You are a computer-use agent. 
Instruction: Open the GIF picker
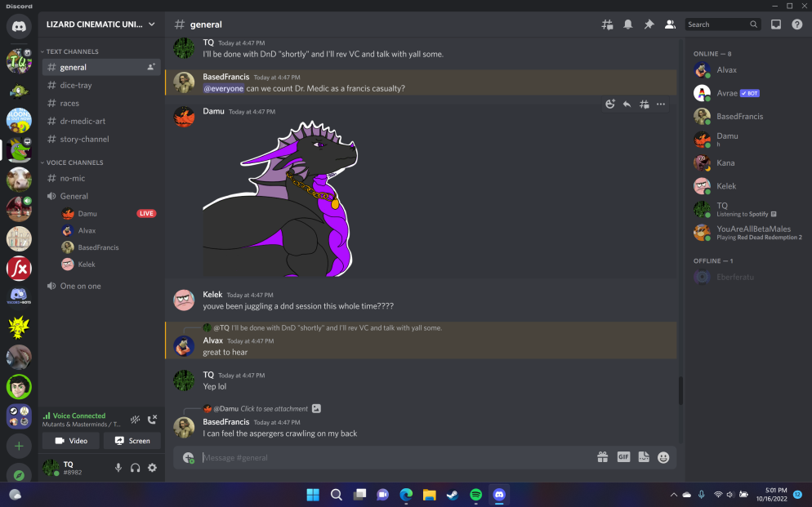pos(623,457)
